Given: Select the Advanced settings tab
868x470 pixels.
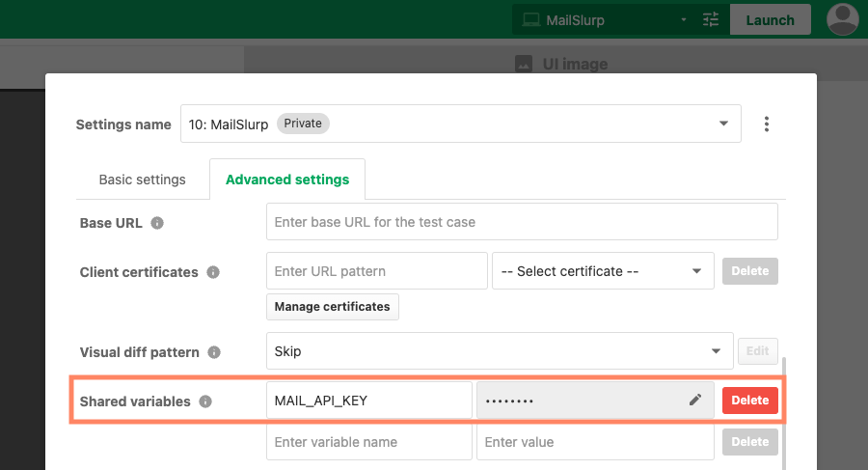Looking at the screenshot, I should click(x=287, y=180).
